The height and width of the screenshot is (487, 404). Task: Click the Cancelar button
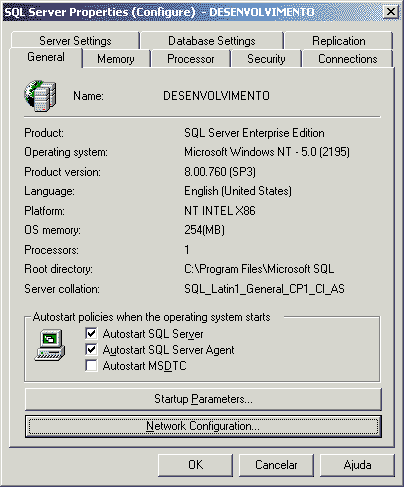coord(276,465)
